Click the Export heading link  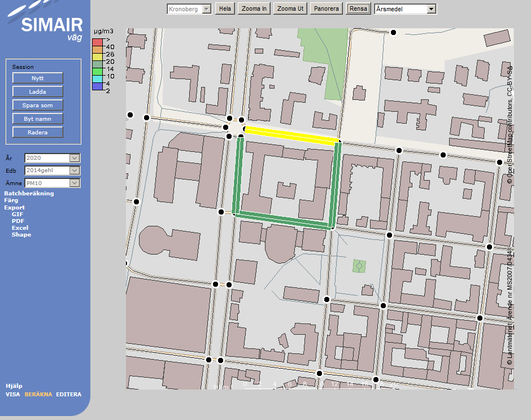pyautogui.click(x=14, y=208)
